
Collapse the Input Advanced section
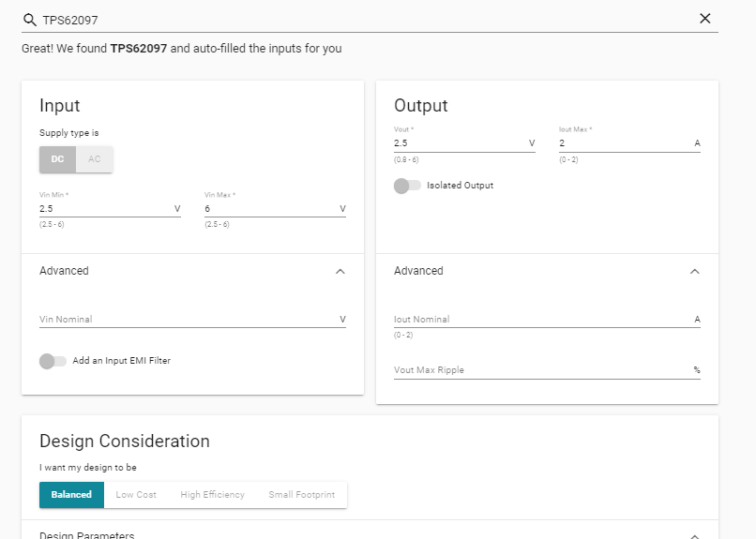tap(340, 271)
